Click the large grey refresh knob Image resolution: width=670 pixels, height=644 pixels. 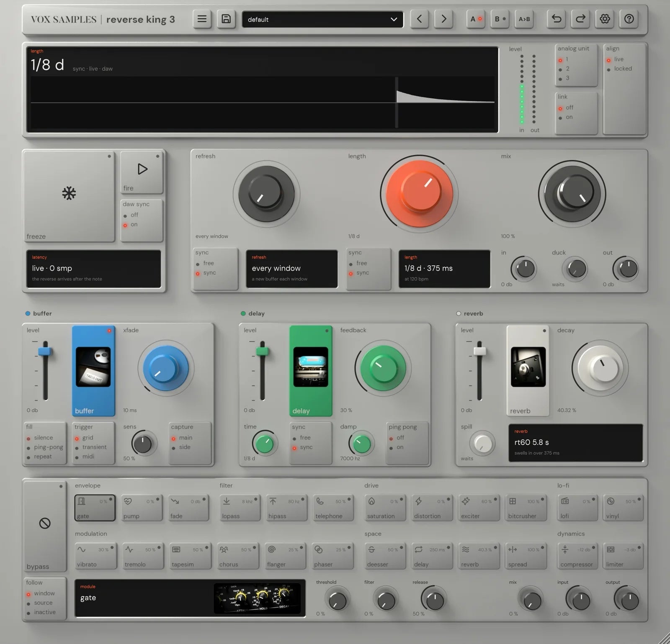point(266,194)
